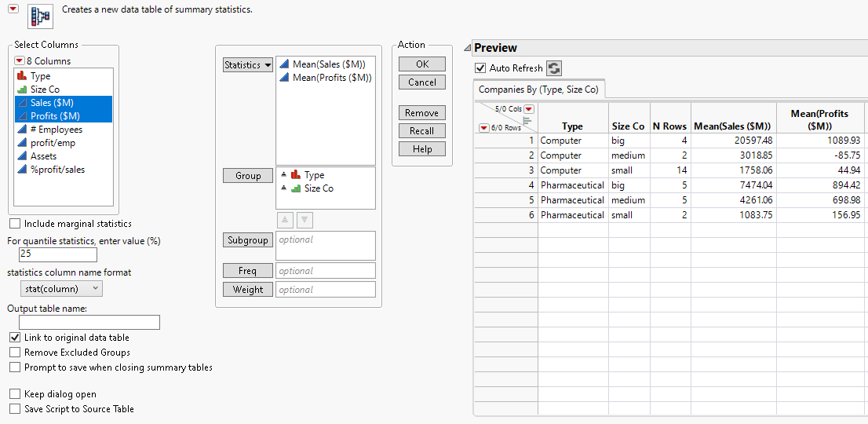Click the quantile value field showing 25
This screenshot has width=868, height=424.
click(57, 254)
